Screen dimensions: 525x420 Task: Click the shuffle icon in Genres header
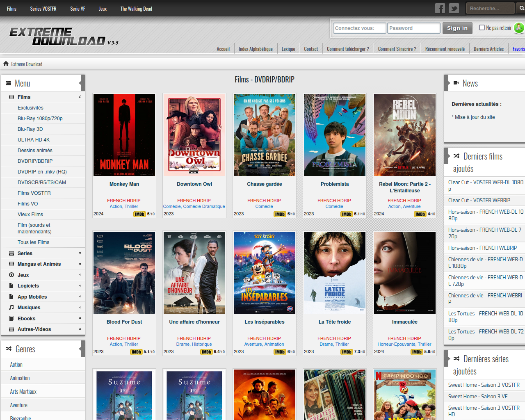click(x=9, y=349)
